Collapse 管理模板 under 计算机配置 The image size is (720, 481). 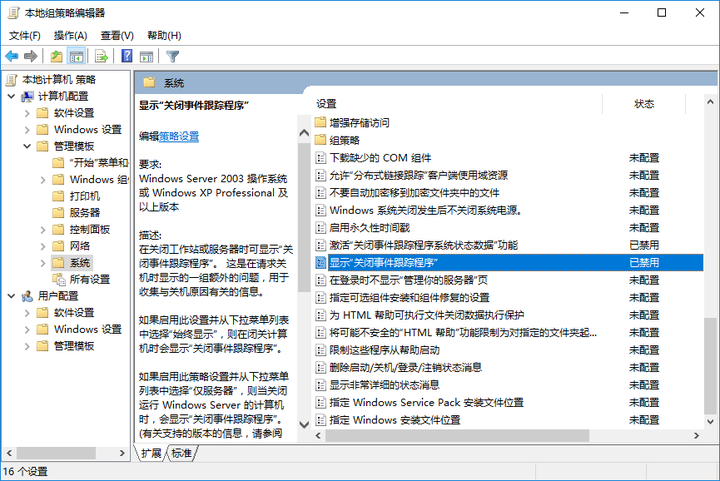click(27, 146)
